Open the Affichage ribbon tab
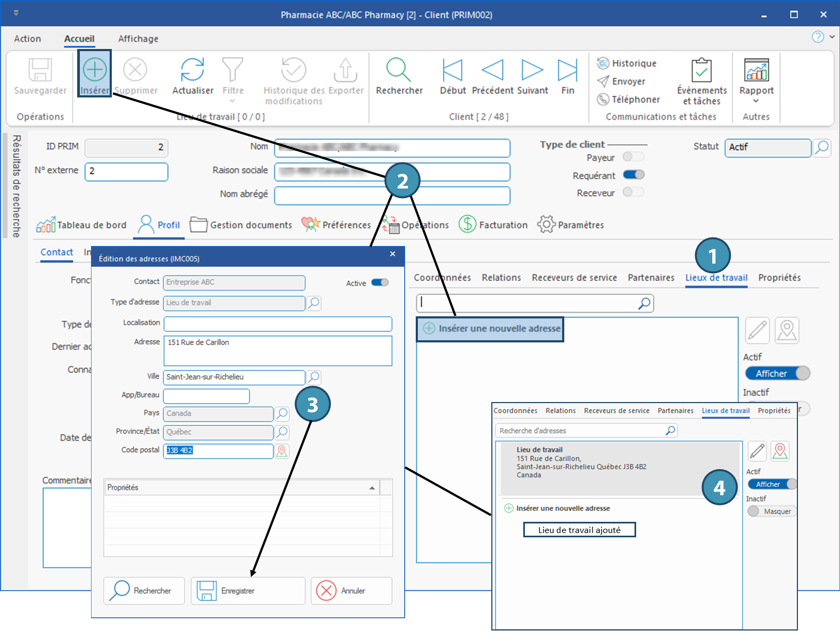This screenshot has height=631, width=840. pyautogui.click(x=138, y=39)
